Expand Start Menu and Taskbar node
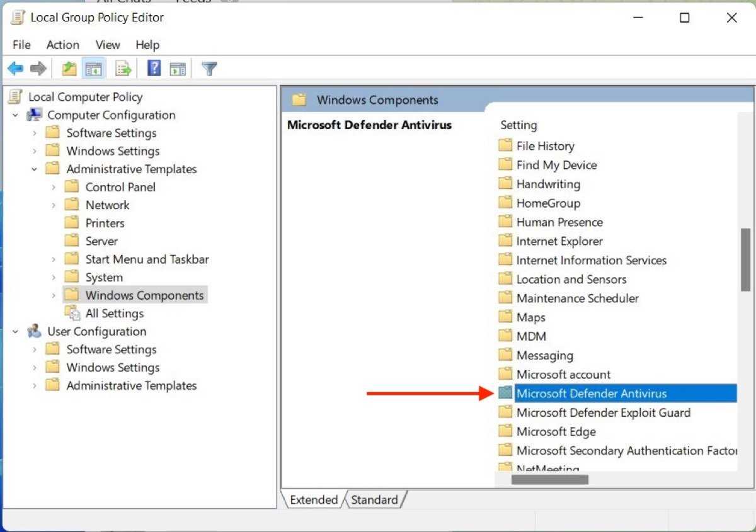Viewport: 756px width, 532px height. pyautogui.click(x=54, y=259)
